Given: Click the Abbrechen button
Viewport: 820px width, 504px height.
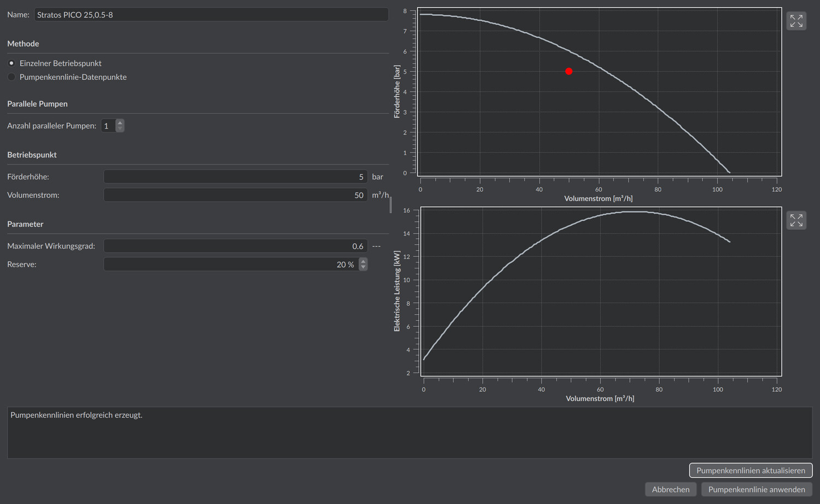Looking at the screenshot, I should pos(671,489).
